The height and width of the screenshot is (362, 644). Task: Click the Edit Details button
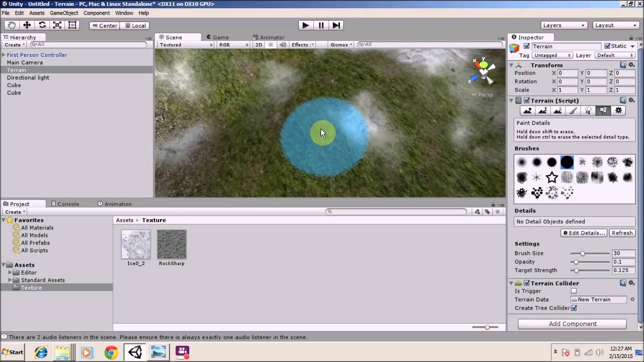coord(584,233)
